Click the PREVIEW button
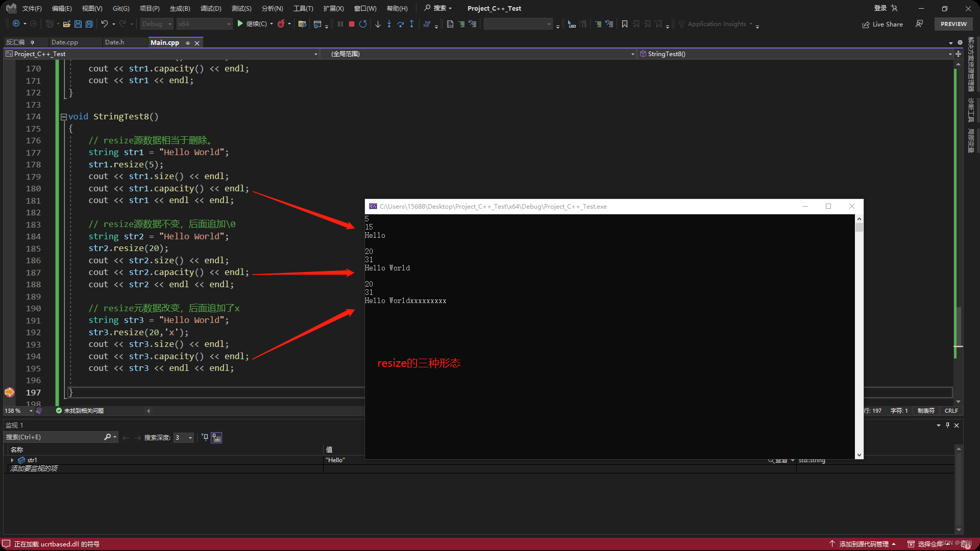The width and height of the screenshot is (980, 551). pyautogui.click(x=953, y=24)
